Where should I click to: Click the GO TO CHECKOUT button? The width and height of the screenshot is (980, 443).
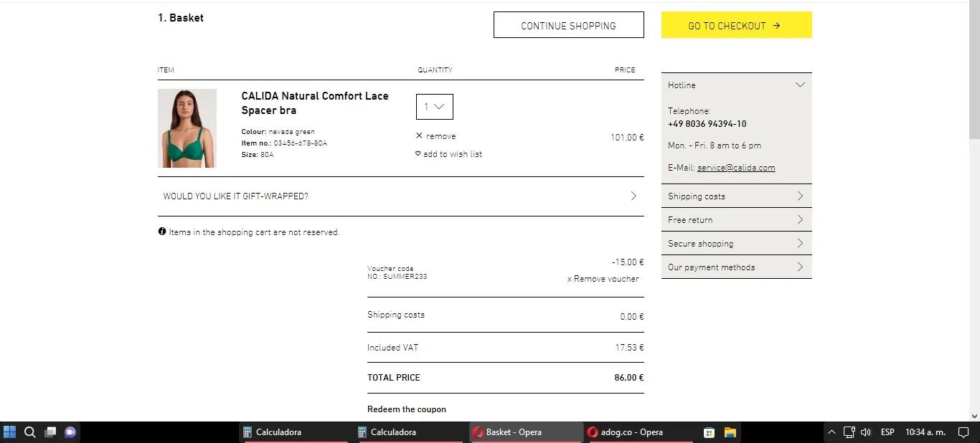tap(737, 25)
